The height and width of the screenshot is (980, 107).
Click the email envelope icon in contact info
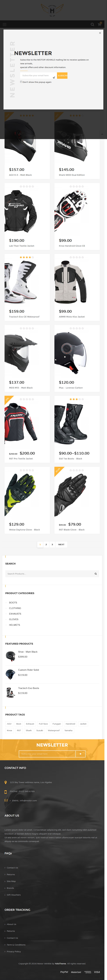(x=6, y=800)
